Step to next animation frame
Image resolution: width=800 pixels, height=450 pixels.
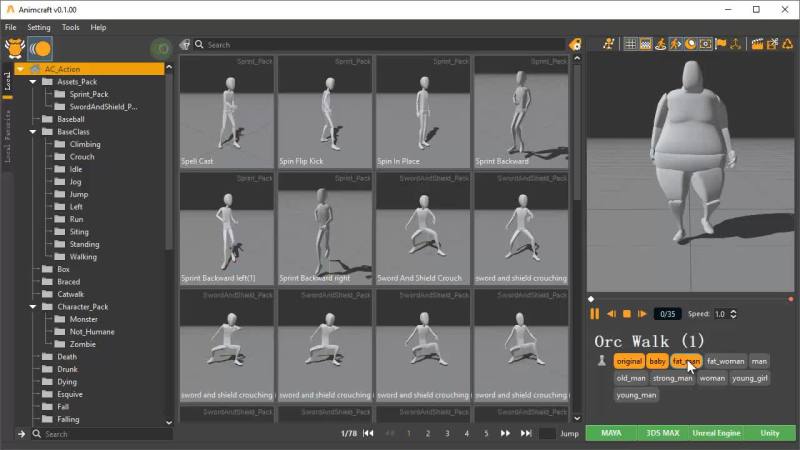coord(642,314)
